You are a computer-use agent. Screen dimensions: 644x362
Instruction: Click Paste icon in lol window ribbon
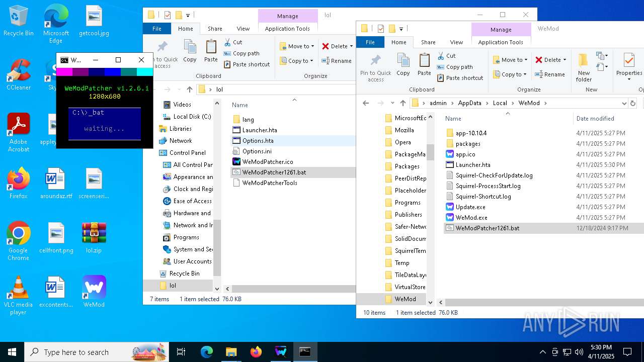211,51
